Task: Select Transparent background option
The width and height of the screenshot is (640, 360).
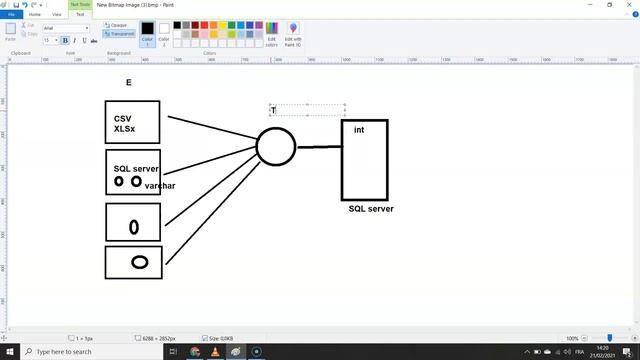Action: click(119, 34)
